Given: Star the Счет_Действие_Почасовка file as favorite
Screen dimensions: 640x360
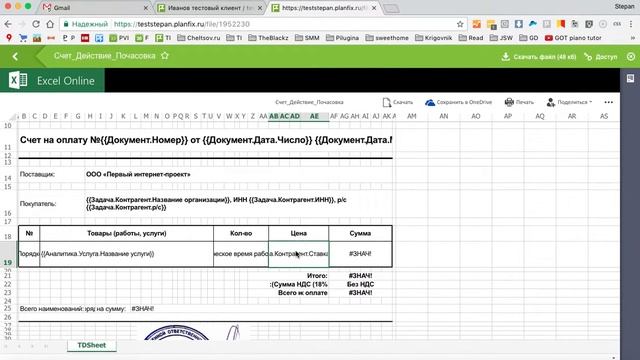Looking at the screenshot, I should pyautogui.click(x=165, y=56).
